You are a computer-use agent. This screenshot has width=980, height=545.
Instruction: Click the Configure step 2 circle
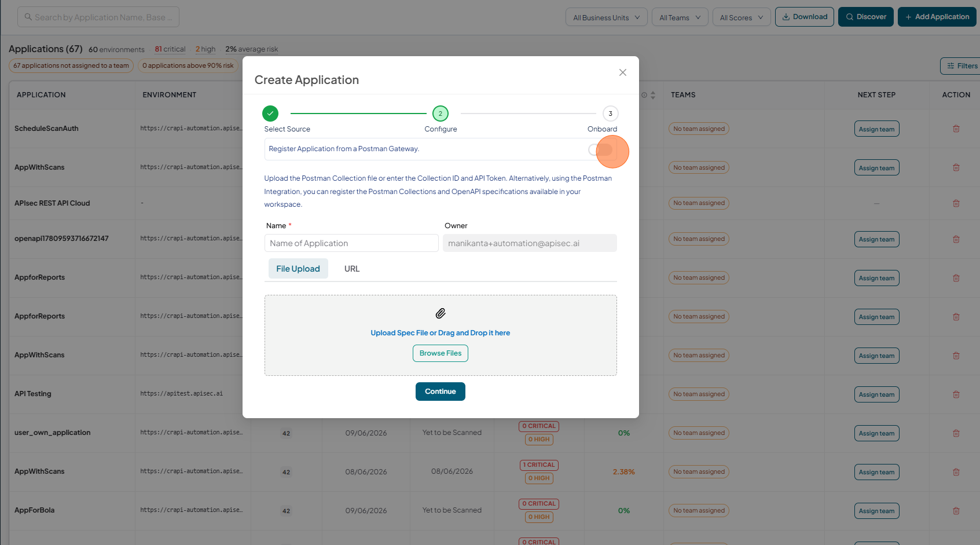(441, 114)
